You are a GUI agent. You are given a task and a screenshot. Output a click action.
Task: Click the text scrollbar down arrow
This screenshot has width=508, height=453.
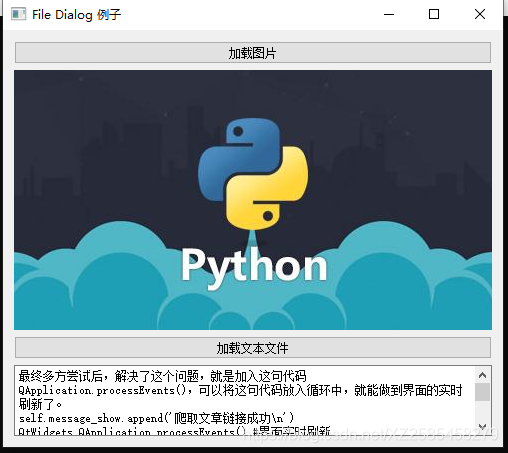click(x=482, y=427)
